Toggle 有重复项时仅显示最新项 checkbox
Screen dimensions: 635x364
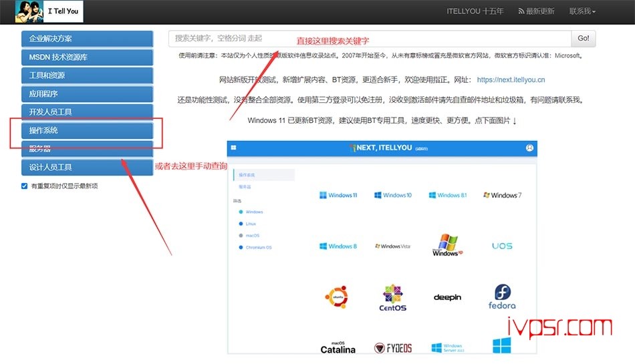(x=24, y=186)
